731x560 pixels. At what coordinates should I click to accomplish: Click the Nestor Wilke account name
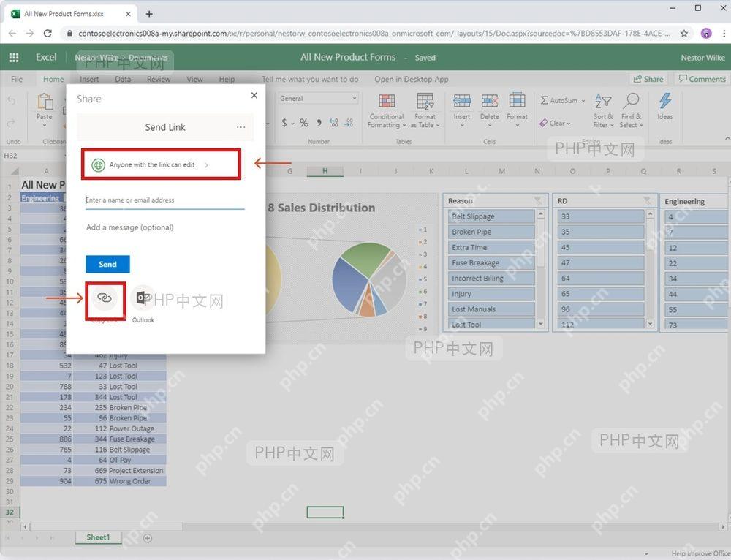tap(702, 58)
